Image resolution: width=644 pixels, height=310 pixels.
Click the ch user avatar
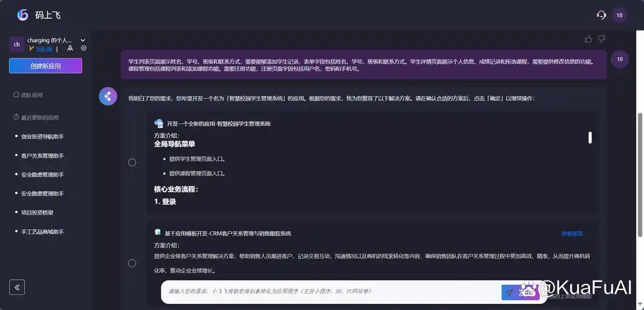click(16, 44)
